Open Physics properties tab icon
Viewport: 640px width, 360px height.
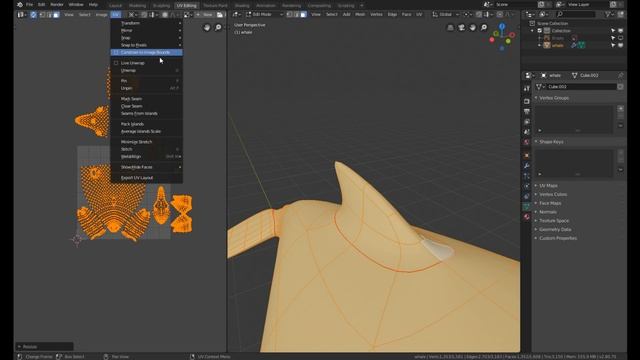click(x=527, y=186)
